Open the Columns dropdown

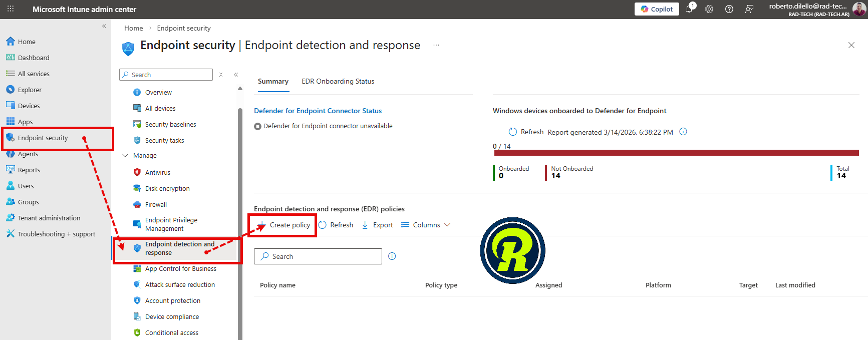[x=426, y=225]
